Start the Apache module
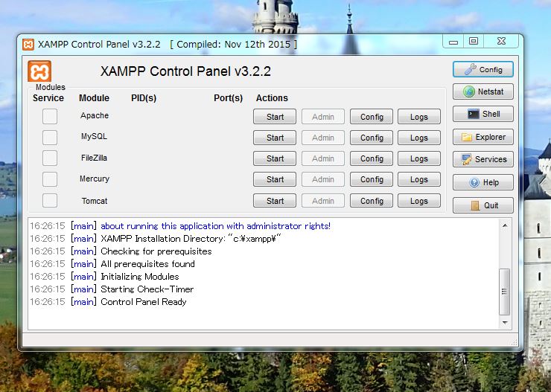This screenshot has width=551, height=392. (275, 117)
